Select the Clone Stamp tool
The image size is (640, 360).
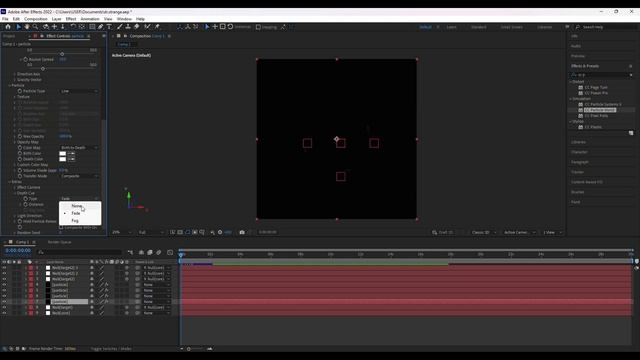[x=128, y=27]
